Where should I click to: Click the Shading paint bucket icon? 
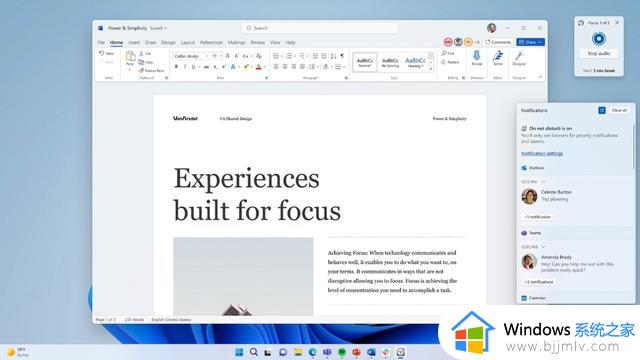pyautogui.click(x=325, y=67)
